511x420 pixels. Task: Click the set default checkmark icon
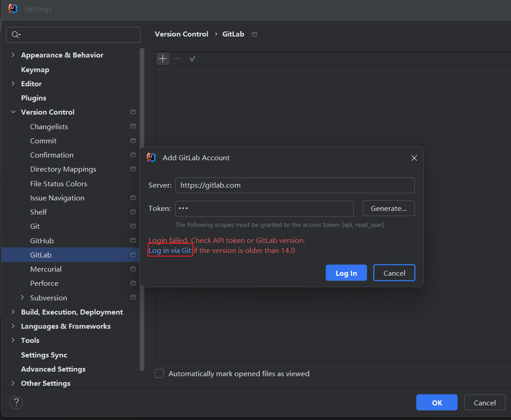[x=192, y=58]
